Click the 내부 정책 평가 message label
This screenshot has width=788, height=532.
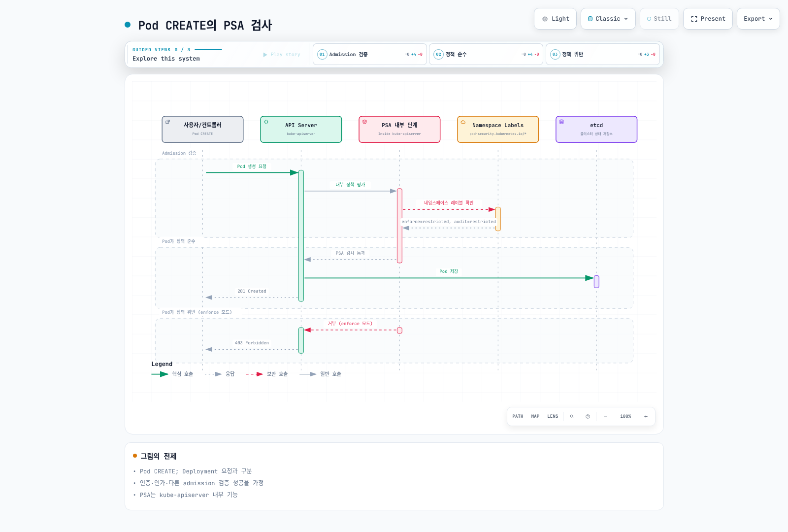point(350,185)
